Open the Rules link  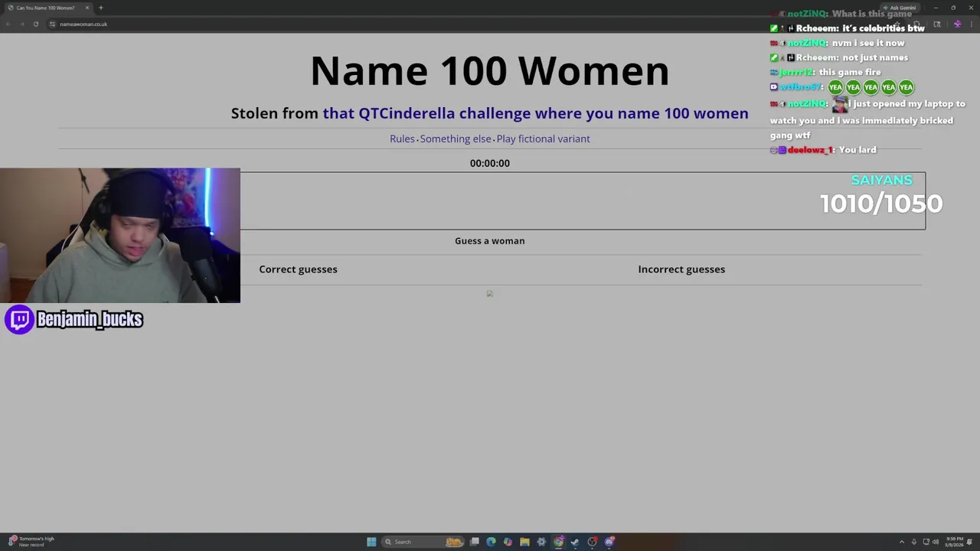(402, 139)
